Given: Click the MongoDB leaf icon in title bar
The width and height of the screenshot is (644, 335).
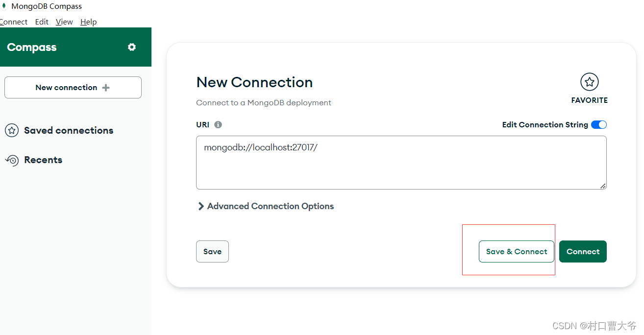Looking at the screenshot, I should (x=4, y=6).
